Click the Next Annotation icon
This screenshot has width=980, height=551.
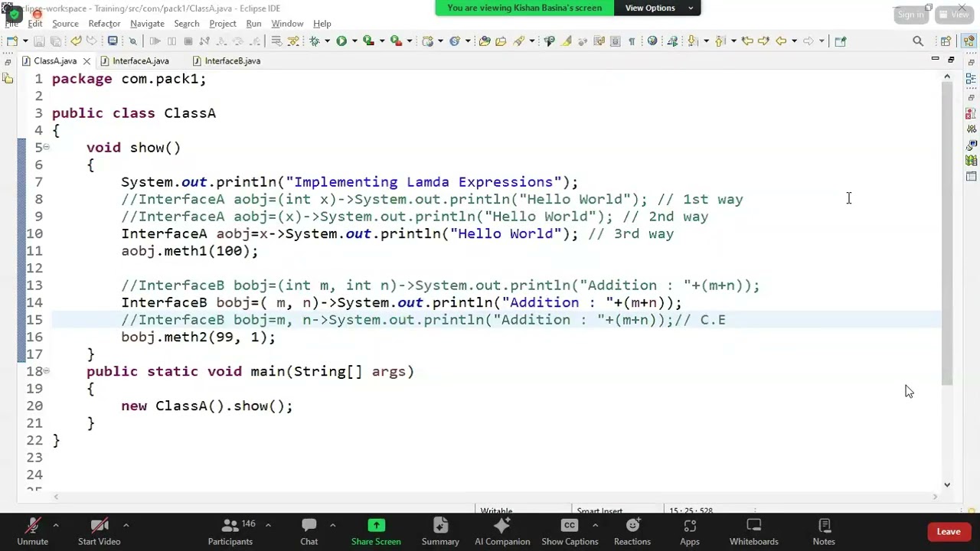(692, 41)
